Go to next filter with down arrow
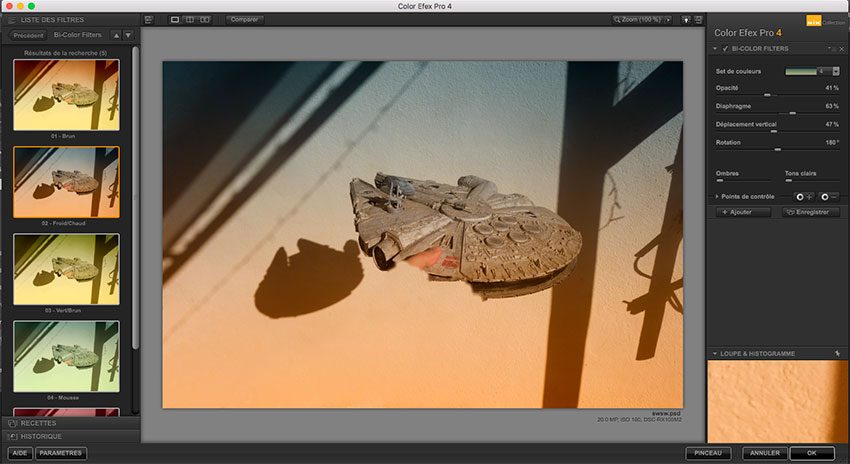 coord(128,35)
